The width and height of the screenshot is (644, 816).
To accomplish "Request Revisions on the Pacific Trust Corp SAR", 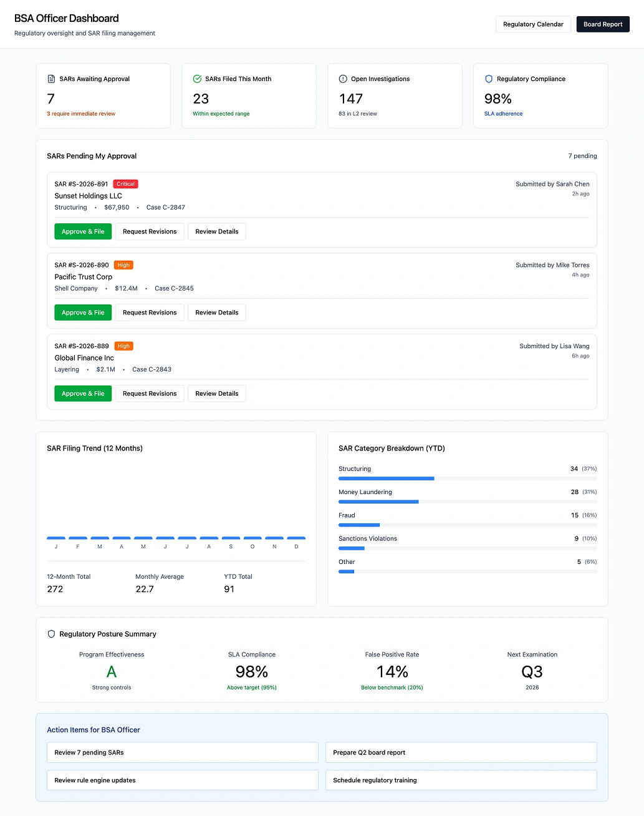I will (150, 312).
